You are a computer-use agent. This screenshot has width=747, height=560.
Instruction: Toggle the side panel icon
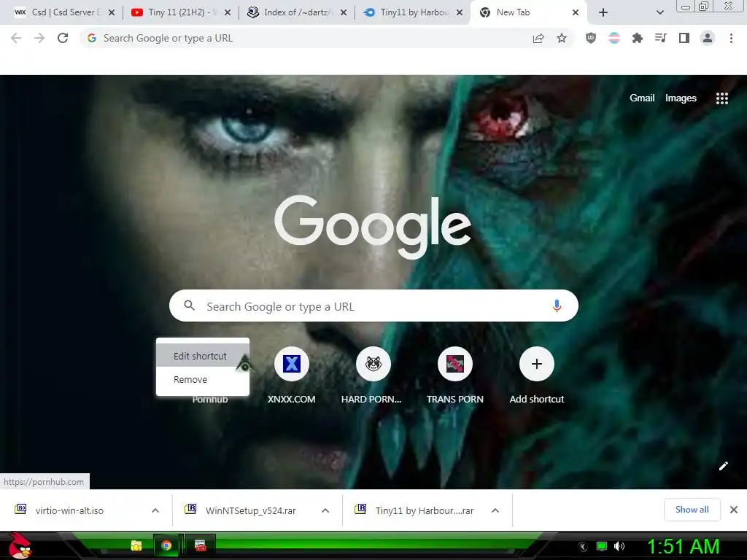tap(684, 38)
